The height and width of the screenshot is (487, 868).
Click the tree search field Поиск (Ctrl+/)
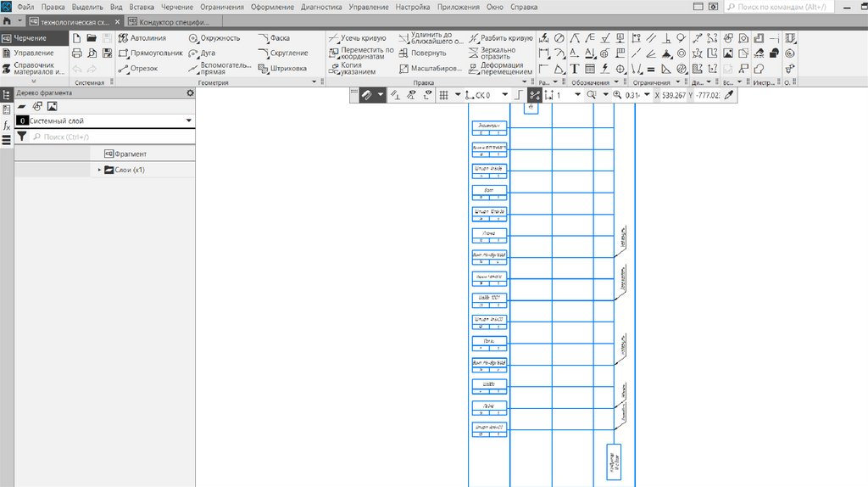[x=113, y=137]
